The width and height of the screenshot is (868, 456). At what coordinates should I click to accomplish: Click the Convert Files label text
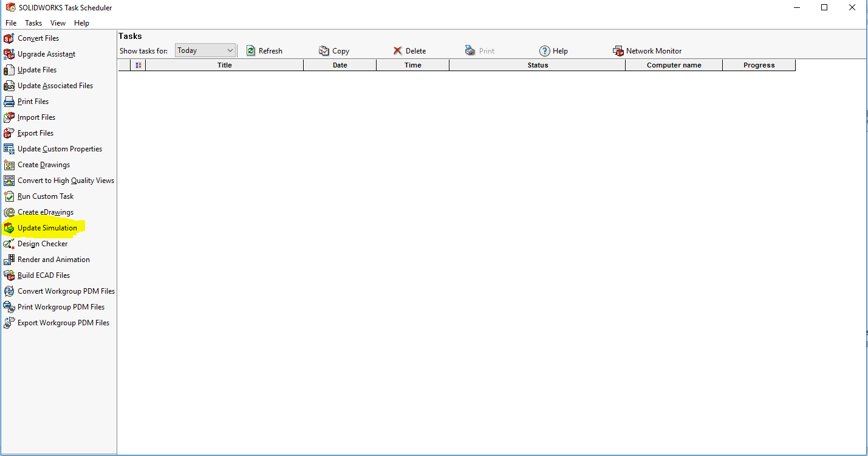[38, 38]
